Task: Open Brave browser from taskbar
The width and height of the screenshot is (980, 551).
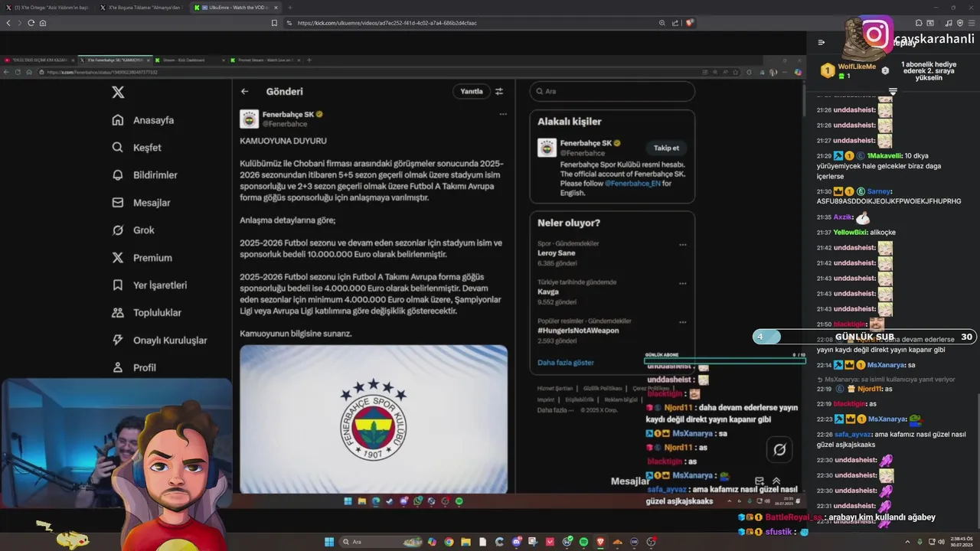Action: pyautogui.click(x=600, y=542)
